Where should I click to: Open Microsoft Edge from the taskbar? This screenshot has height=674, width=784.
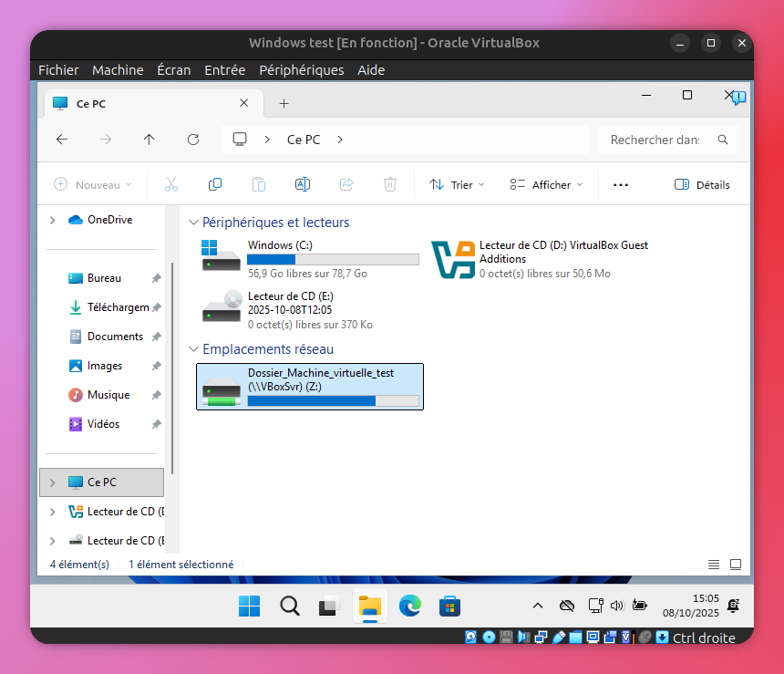409,606
